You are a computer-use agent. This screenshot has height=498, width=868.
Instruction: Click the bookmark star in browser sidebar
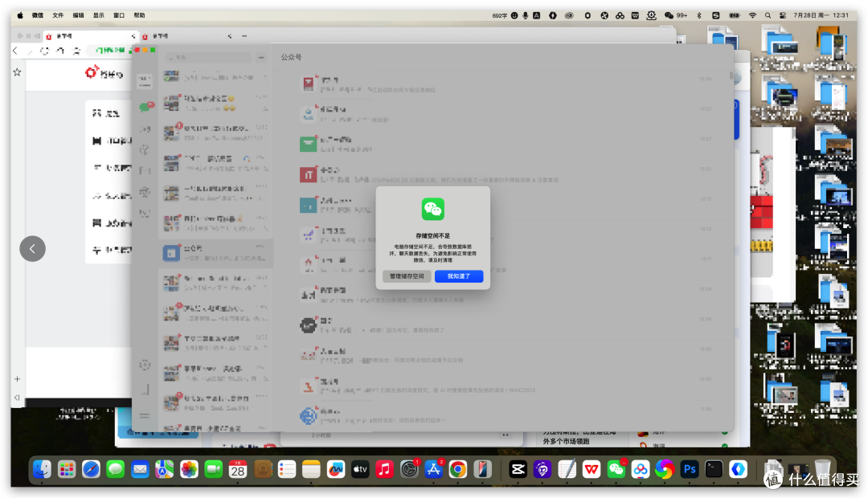(17, 72)
